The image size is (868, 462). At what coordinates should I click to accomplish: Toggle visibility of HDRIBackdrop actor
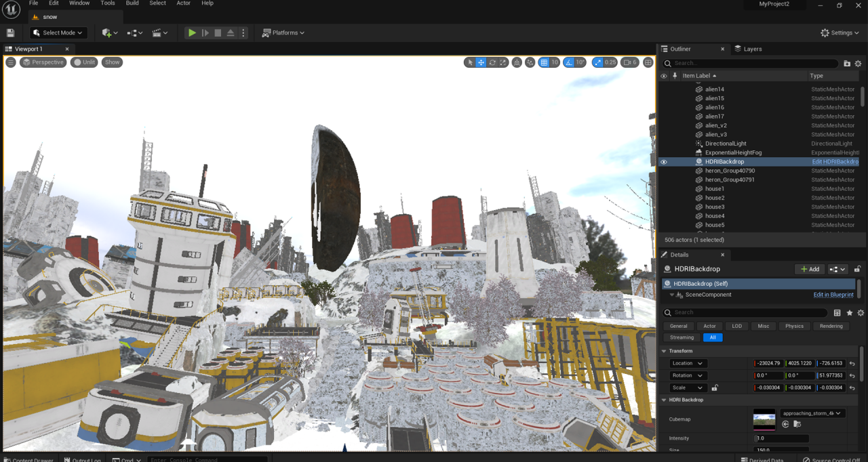tap(664, 162)
